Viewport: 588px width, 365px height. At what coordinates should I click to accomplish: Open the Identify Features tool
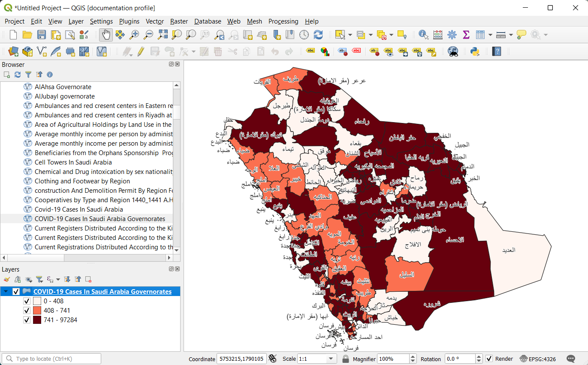point(423,35)
